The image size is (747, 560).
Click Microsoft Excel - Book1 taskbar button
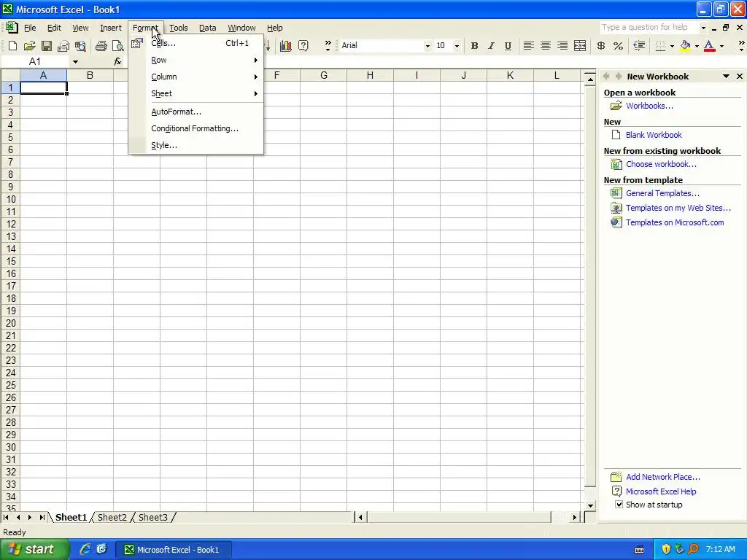click(x=174, y=550)
